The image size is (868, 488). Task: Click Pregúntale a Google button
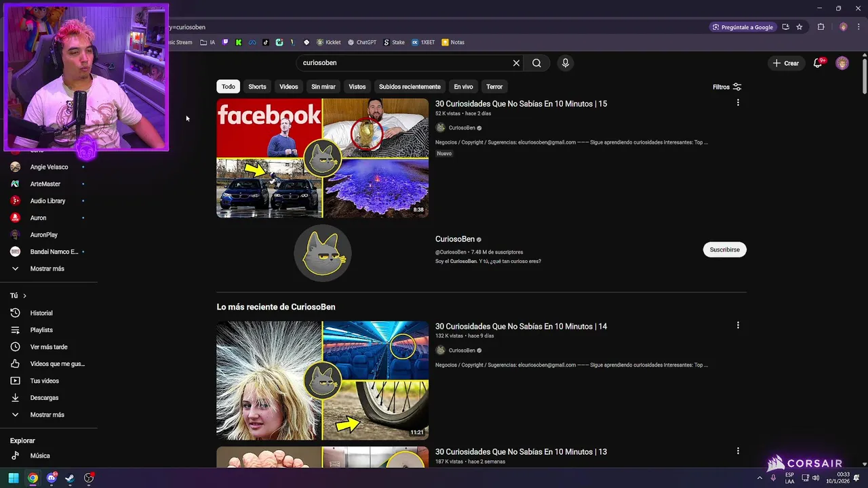click(743, 27)
